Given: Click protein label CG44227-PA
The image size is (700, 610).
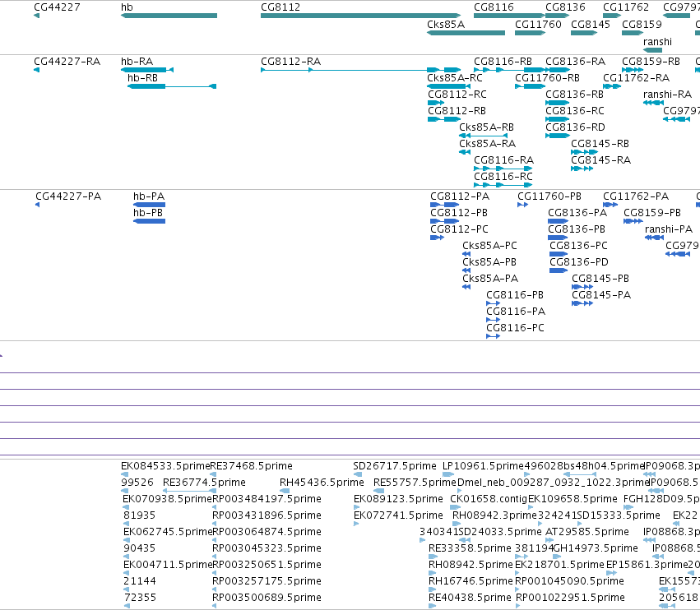Looking at the screenshot, I should (68, 196).
